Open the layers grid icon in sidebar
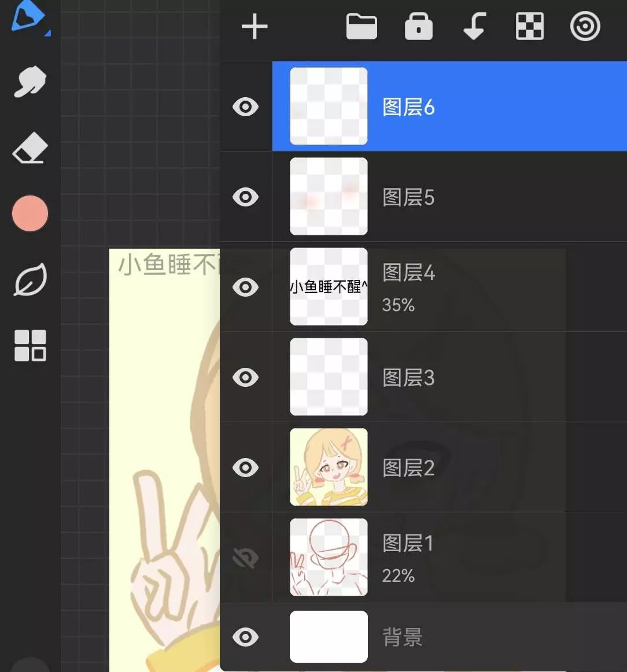627x672 pixels. [29, 345]
